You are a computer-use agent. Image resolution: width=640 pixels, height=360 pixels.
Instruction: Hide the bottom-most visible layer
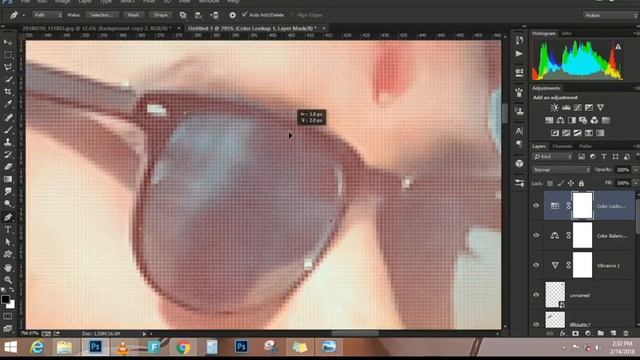coord(536,324)
